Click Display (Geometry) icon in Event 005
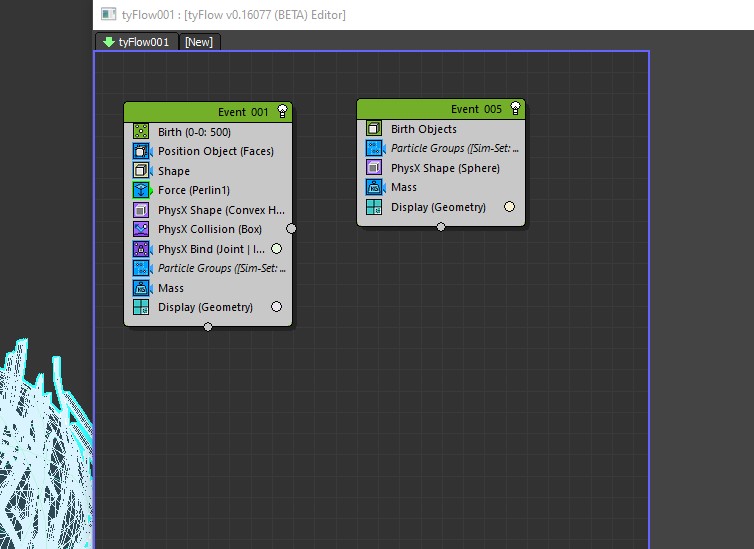This screenshot has width=754, height=549. point(374,207)
